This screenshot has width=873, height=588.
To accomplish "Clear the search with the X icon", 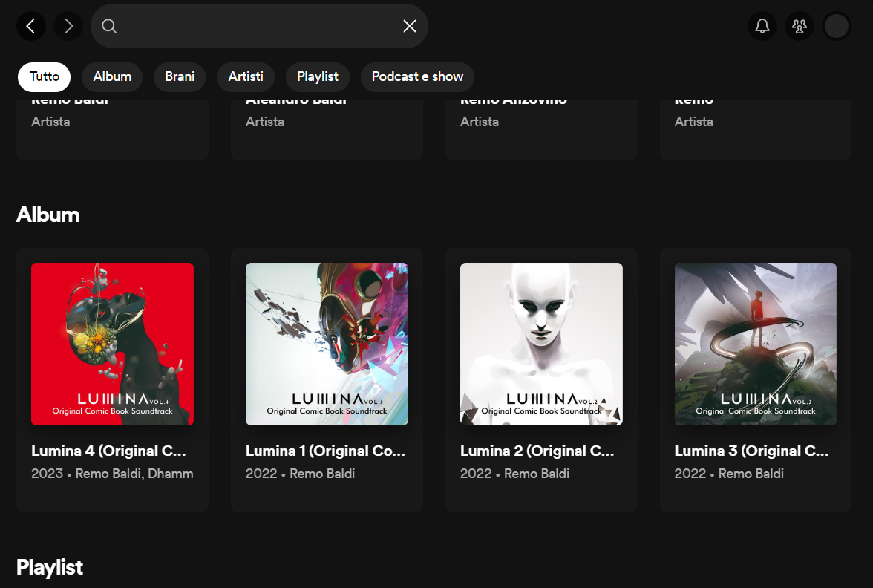I will tap(409, 26).
